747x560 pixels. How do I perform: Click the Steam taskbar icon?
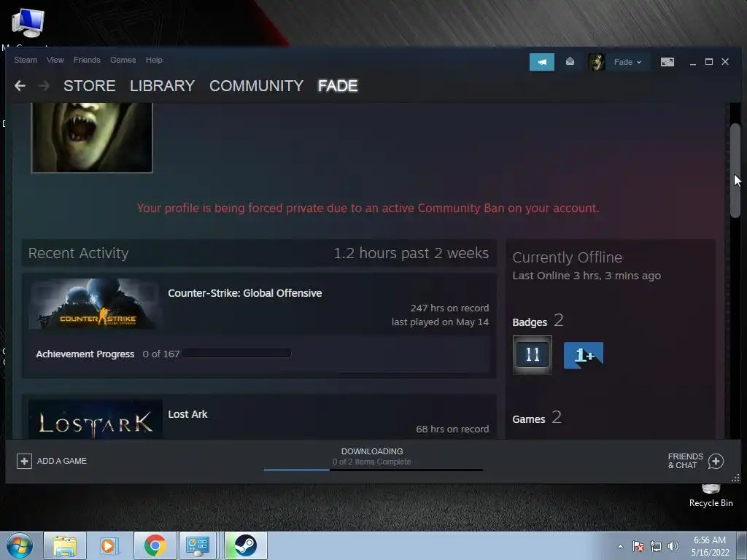245,545
